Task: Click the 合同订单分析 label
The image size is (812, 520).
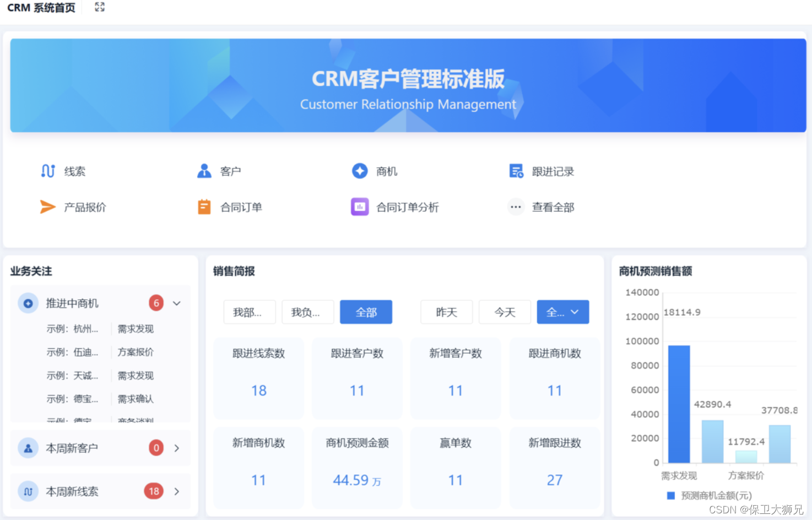Action: (x=408, y=208)
